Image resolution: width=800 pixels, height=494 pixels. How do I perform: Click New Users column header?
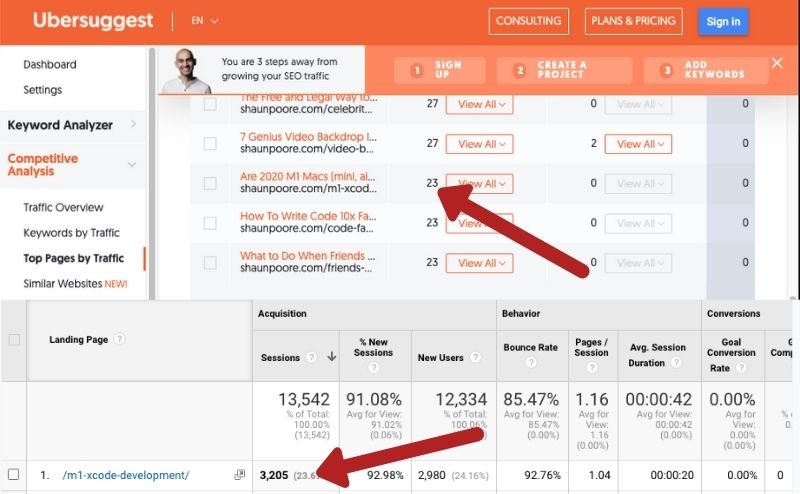(440, 358)
